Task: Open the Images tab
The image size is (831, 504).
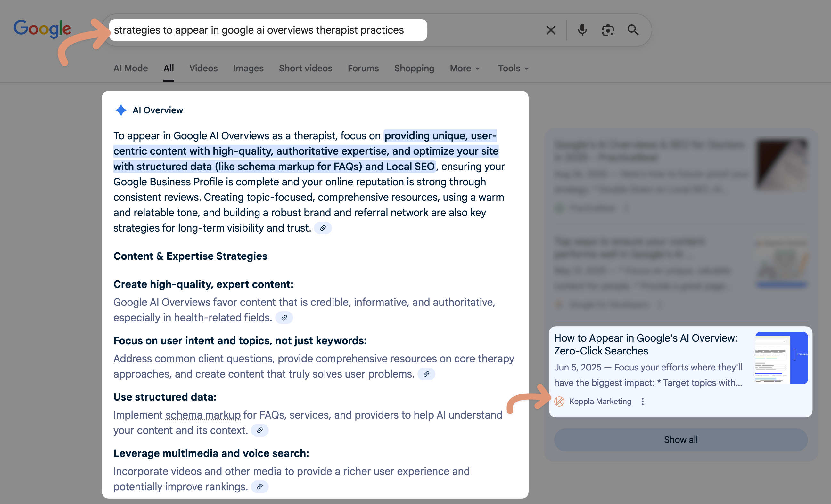Action: [x=248, y=68]
